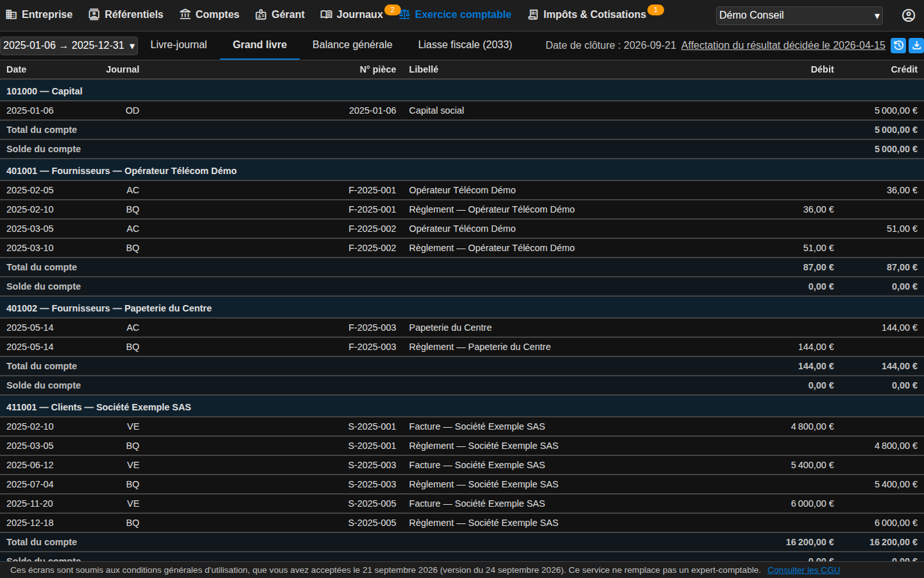Click the orange badge 1 on Impôts & Cotisations
The width and height of the screenshot is (924, 578).
tap(655, 10)
